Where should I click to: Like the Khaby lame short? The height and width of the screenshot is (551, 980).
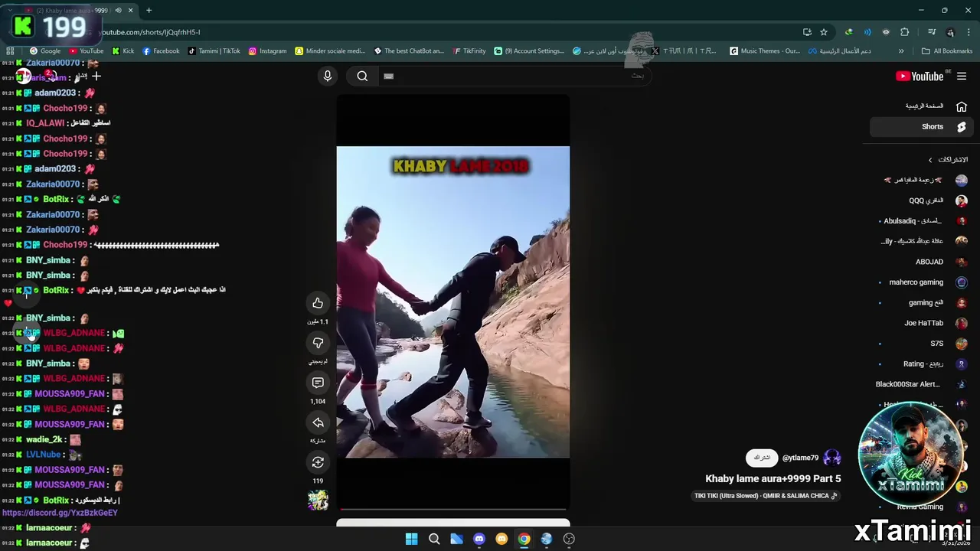point(318,303)
